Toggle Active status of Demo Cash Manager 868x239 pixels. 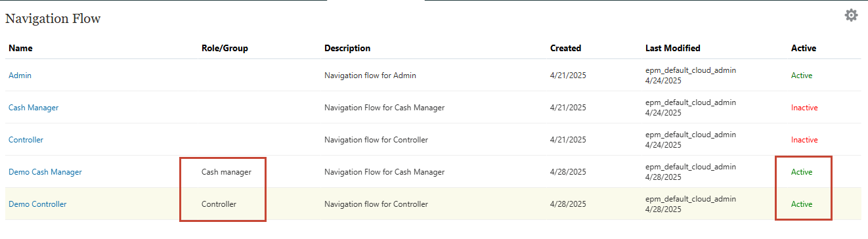click(802, 172)
